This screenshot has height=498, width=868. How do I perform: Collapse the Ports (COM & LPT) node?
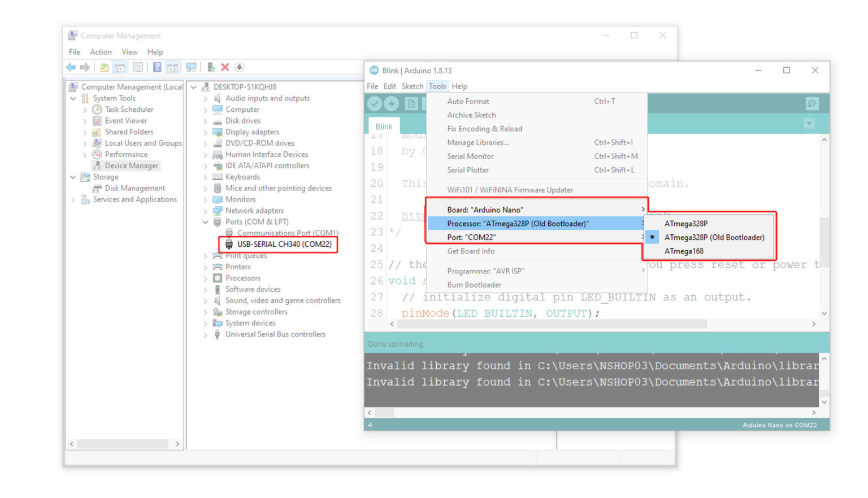pyautogui.click(x=206, y=222)
